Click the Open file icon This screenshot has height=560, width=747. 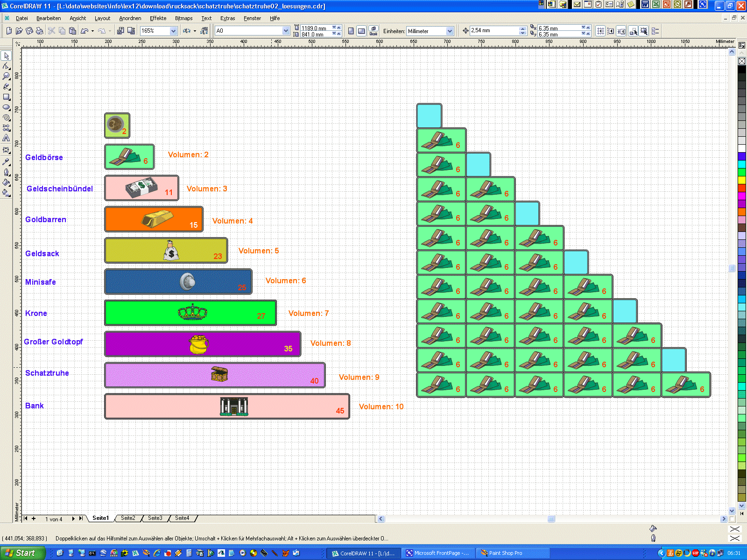coord(19,31)
